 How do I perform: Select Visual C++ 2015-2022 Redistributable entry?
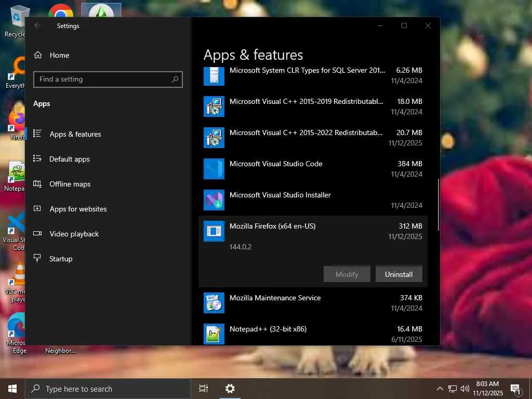click(x=313, y=137)
